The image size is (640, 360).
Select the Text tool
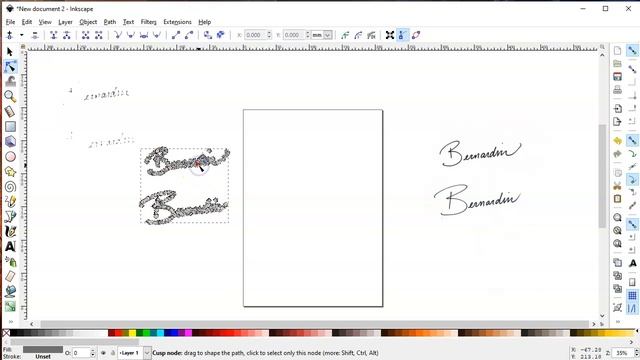10,246
